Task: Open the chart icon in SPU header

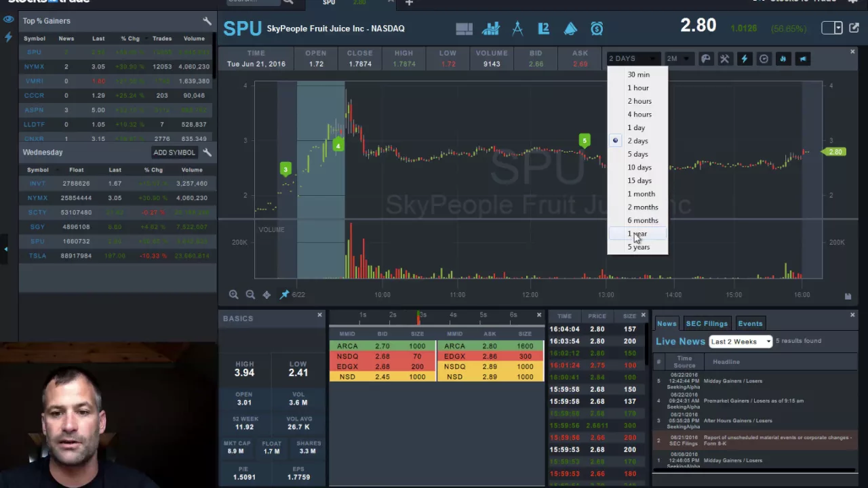Action: (x=490, y=28)
